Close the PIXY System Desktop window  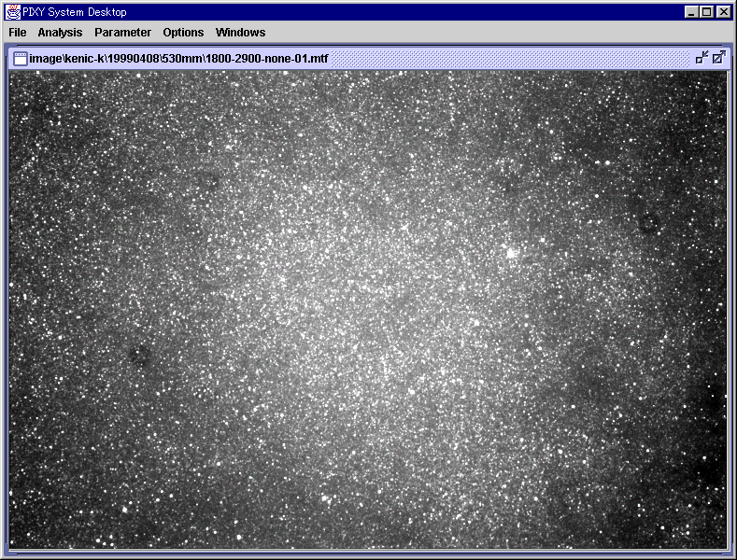point(723,12)
